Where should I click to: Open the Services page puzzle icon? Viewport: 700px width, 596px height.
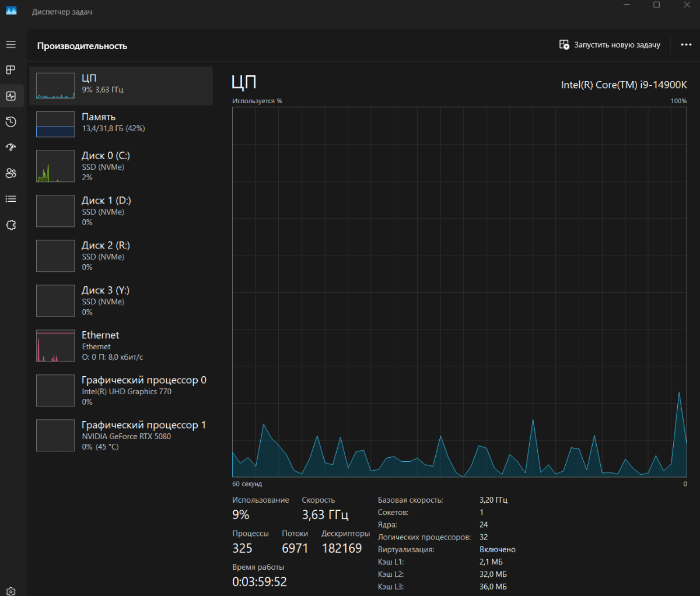[x=11, y=225]
